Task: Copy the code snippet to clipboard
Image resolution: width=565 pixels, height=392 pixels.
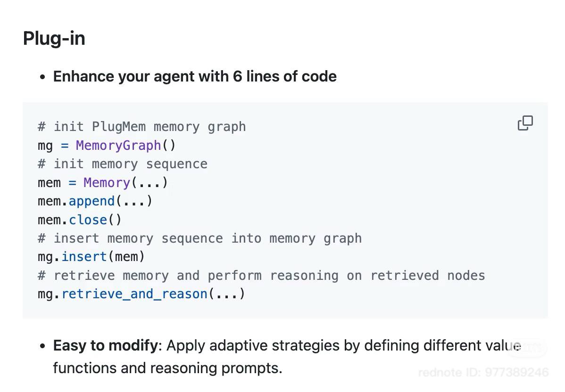Action: click(x=525, y=123)
